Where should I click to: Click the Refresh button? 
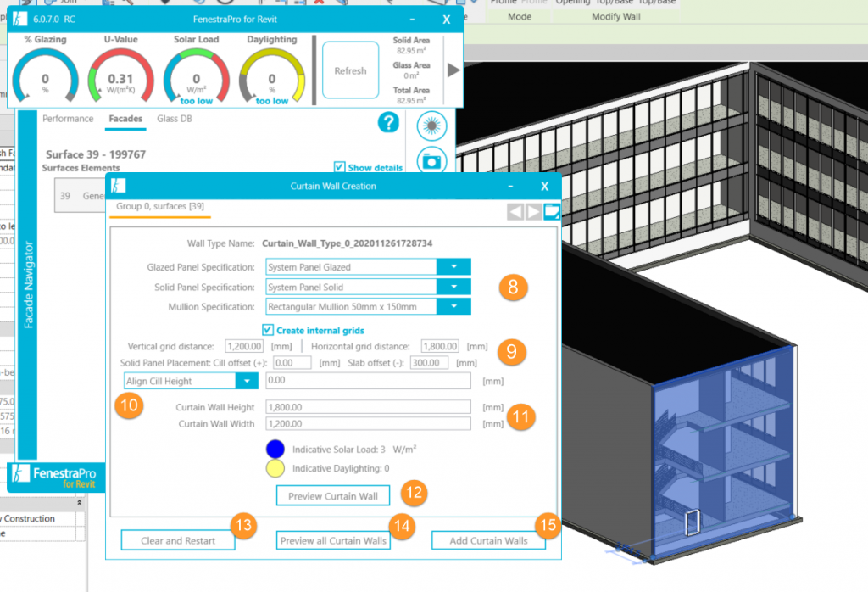tap(350, 70)
